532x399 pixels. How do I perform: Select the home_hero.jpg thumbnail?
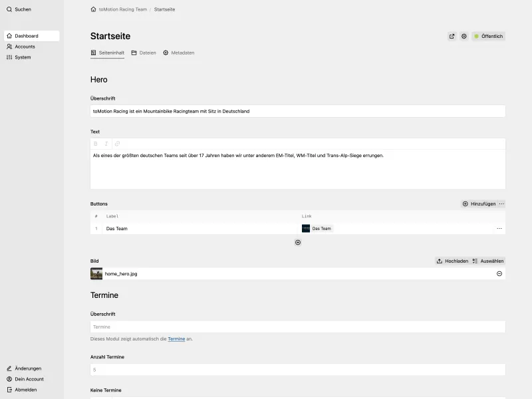click(97, 273)
